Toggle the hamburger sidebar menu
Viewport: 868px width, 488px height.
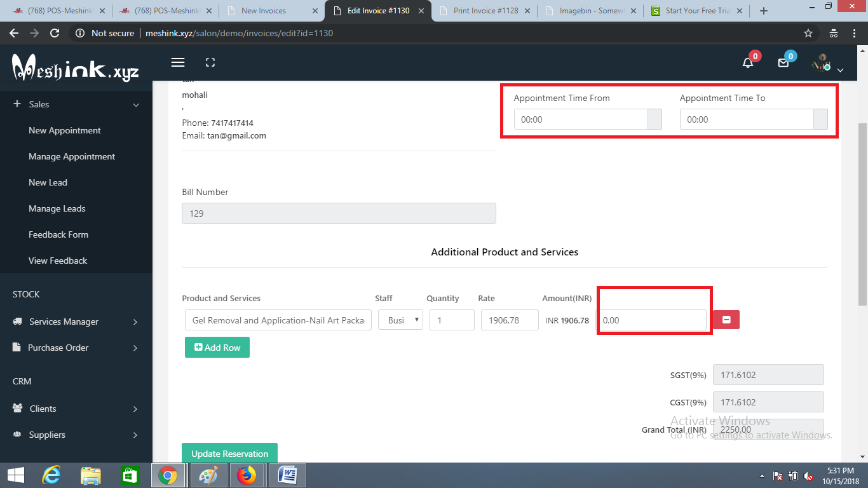(178, 62)
